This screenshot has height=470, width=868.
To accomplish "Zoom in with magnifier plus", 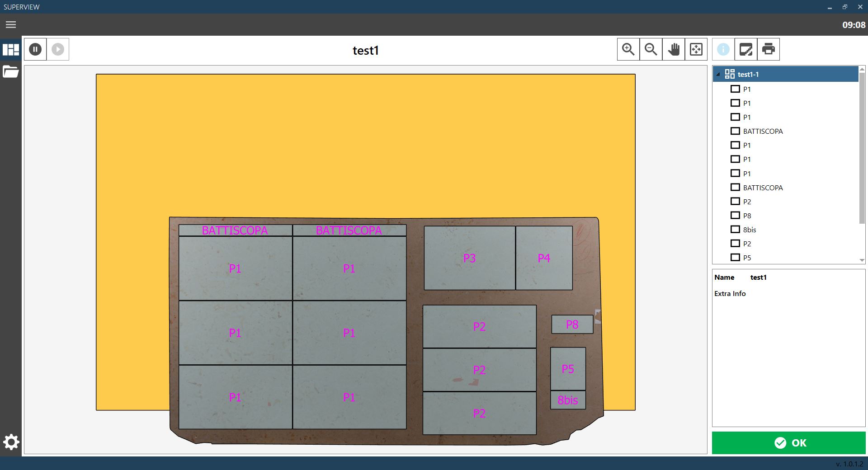I will [x=628, y=49].
